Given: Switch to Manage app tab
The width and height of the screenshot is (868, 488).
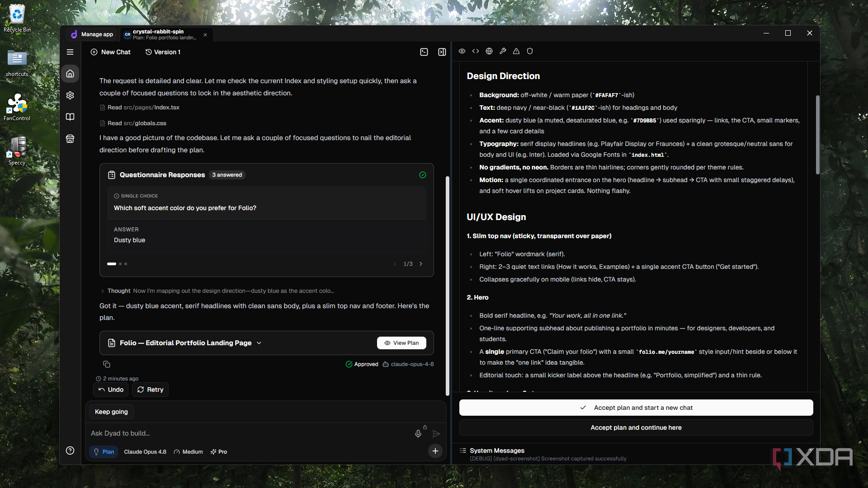Looking at the screenshot, I should tap(92, 34).
